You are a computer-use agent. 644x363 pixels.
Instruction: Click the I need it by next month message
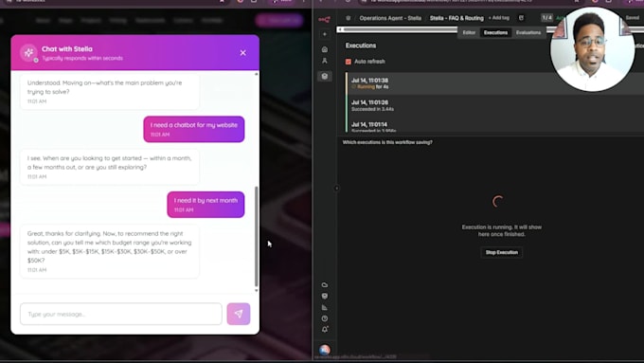(206, 205)
